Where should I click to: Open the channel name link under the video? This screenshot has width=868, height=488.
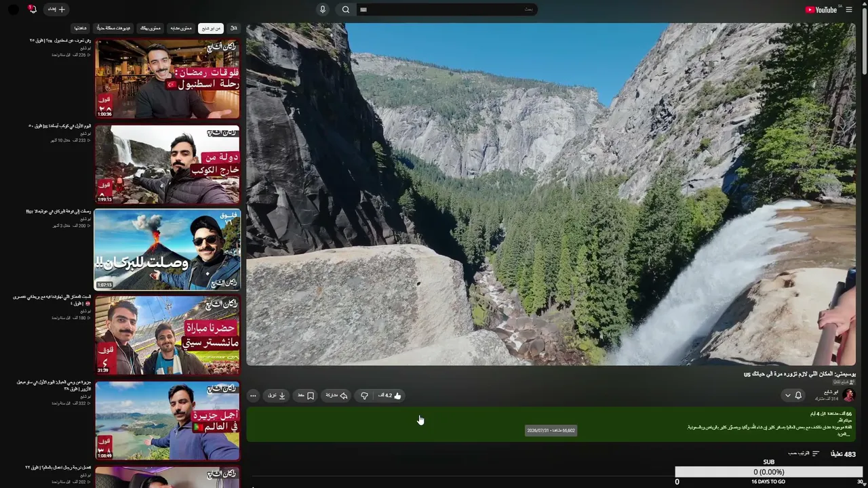tap(831, 392)
